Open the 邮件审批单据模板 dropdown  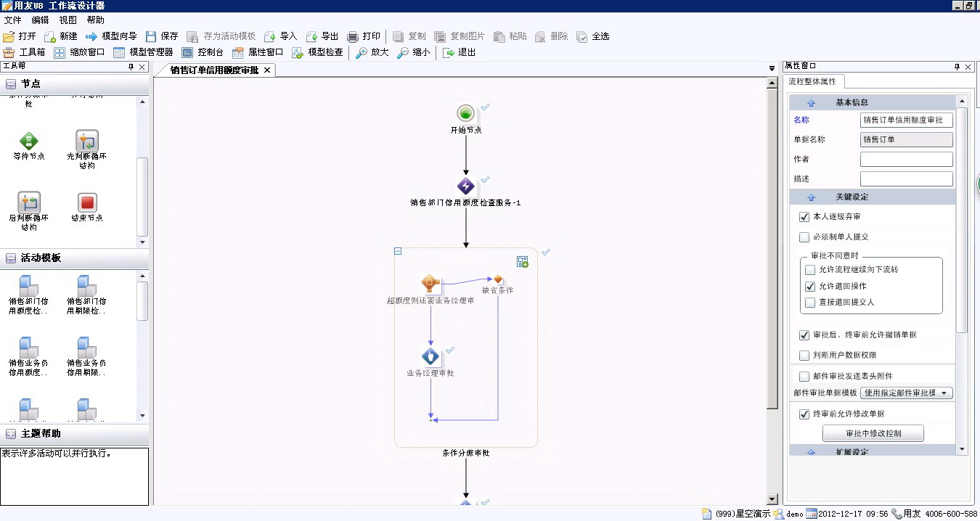907,393
